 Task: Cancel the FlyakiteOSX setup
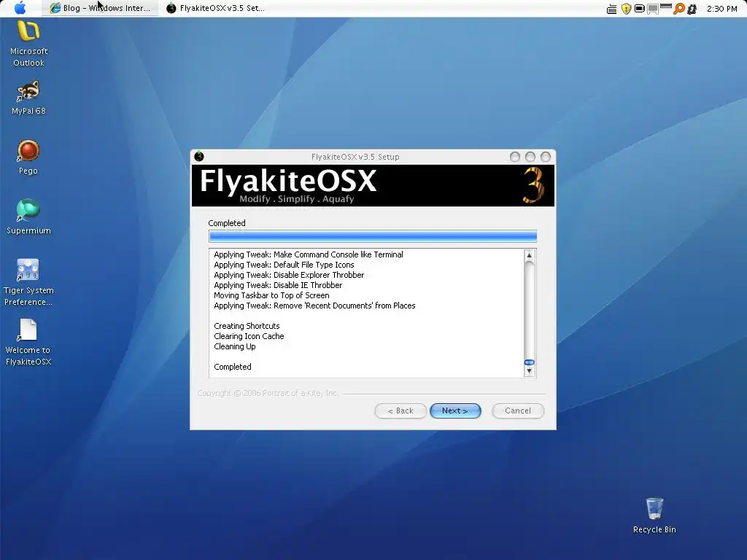[517, 411]
